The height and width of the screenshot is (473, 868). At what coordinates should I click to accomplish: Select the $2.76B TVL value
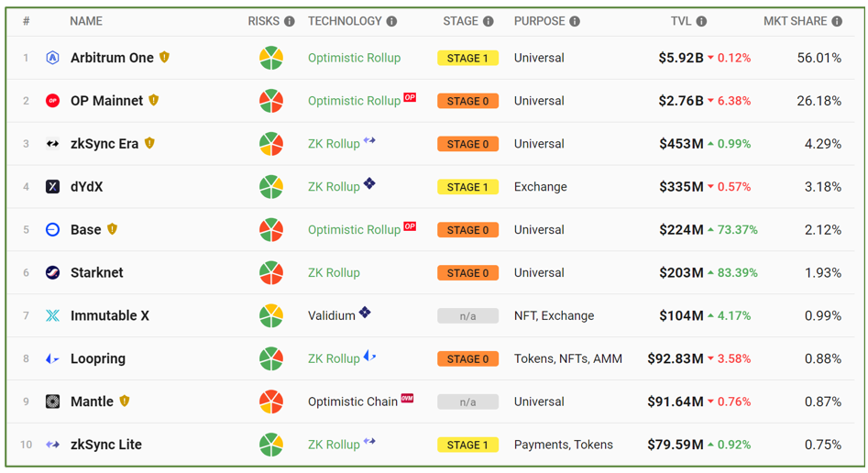point(681,101)
